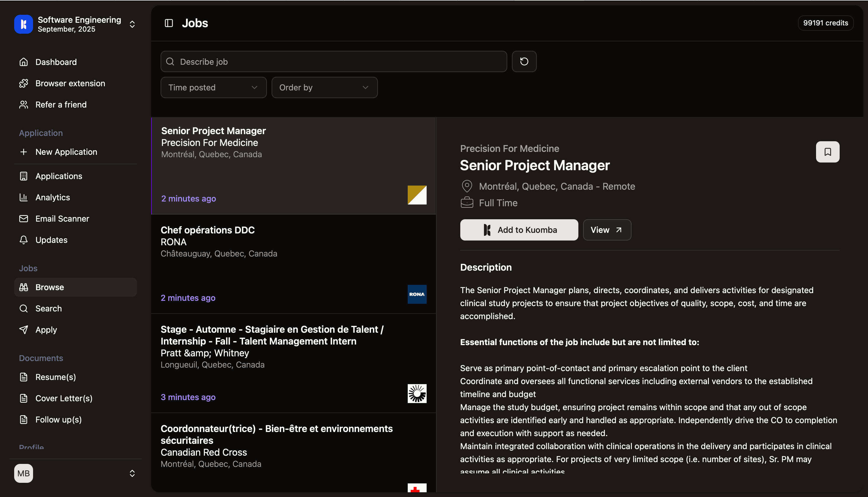Select the Talent Management Intern job listing
Viewport: 868px width, 497px height.
pyautogui.click(x=293, y=363)
